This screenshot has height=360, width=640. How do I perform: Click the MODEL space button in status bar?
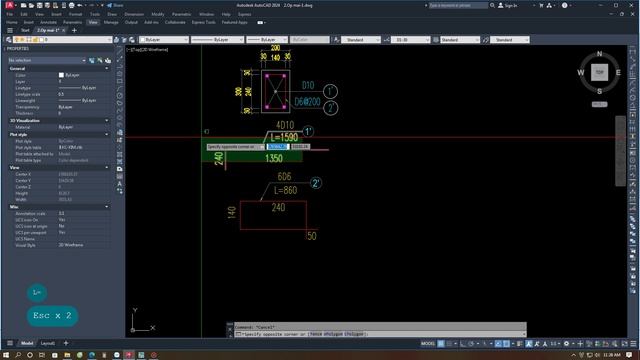(428, 344)
